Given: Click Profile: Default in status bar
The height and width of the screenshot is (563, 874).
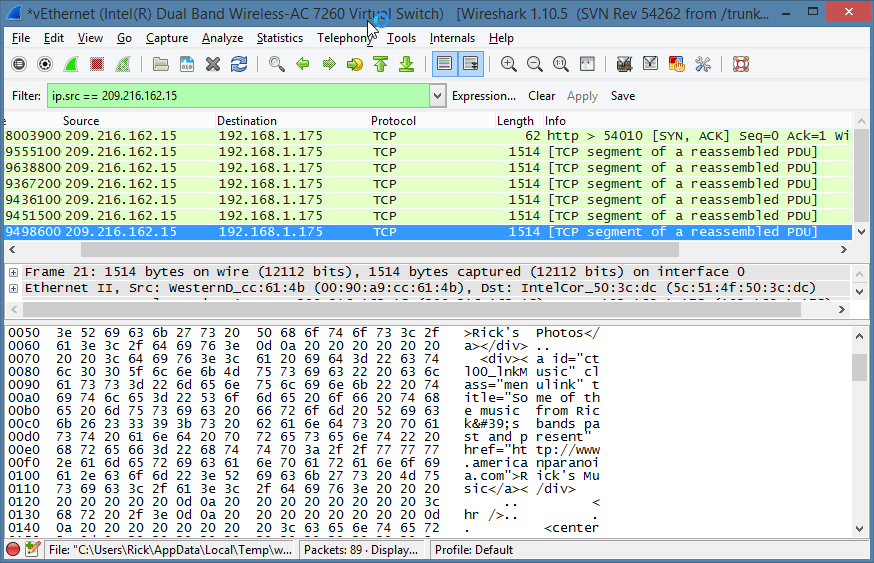Looking at the screenshot, I should pos(474,550).
